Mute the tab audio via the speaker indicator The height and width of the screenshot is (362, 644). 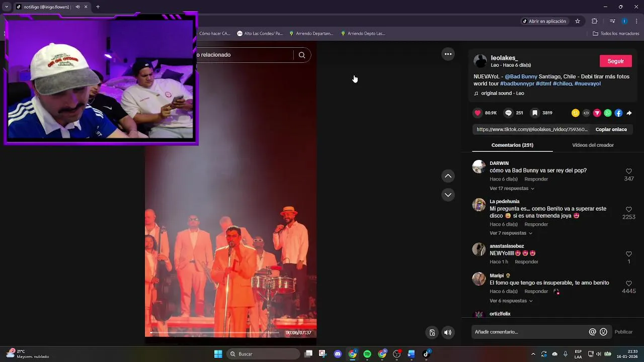coord(77,7)
